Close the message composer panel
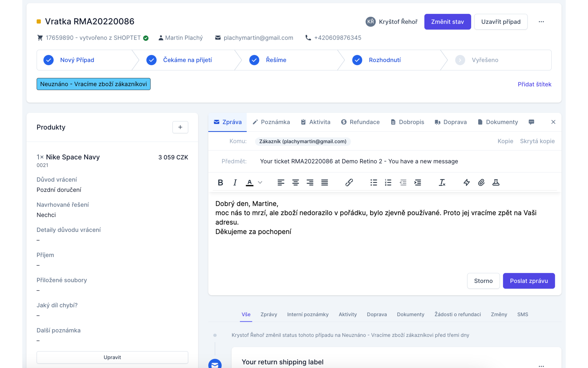 (x=553, y=122)
